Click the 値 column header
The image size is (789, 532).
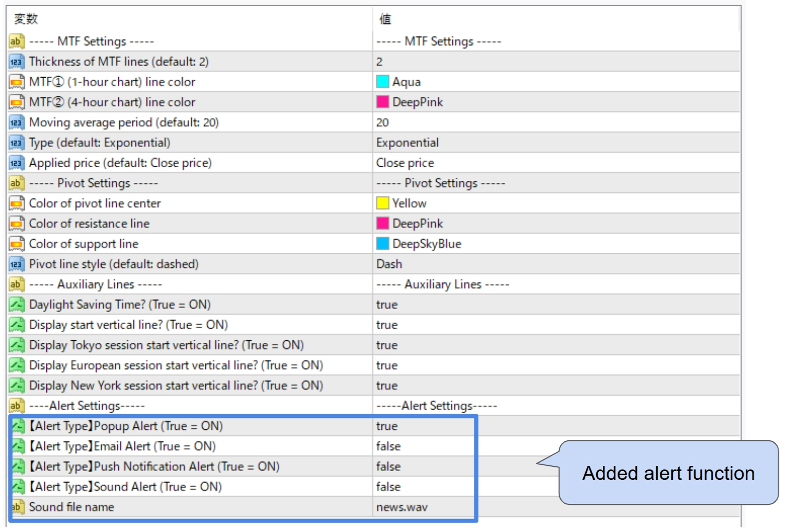click(385, 19)
